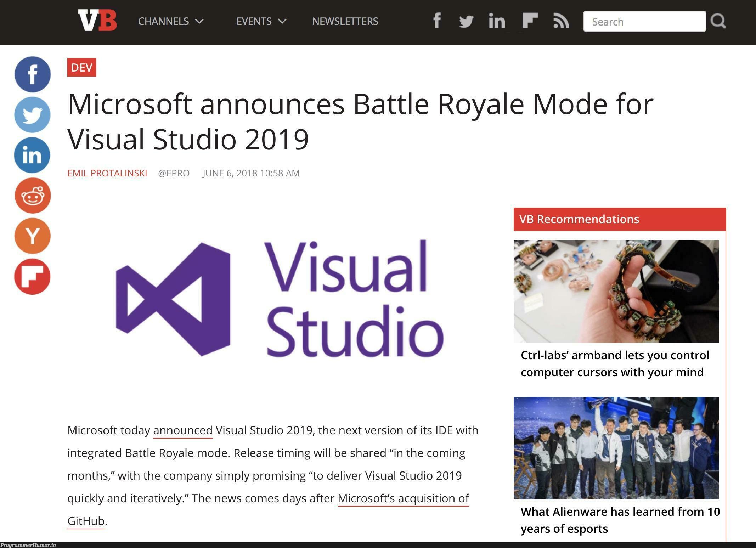This screenshot has width=756, height=548.
Task: Open Ctrl-labs' armband headline link
Action: pos(615,363)
